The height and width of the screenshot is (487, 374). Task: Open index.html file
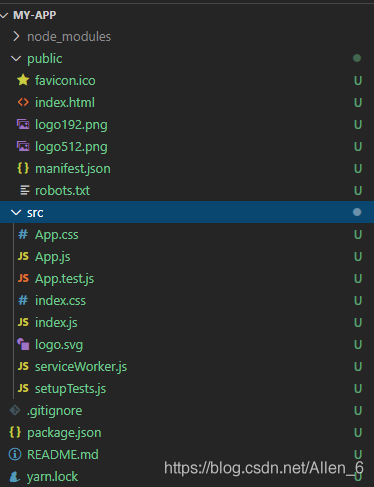(x=65, y=102)
